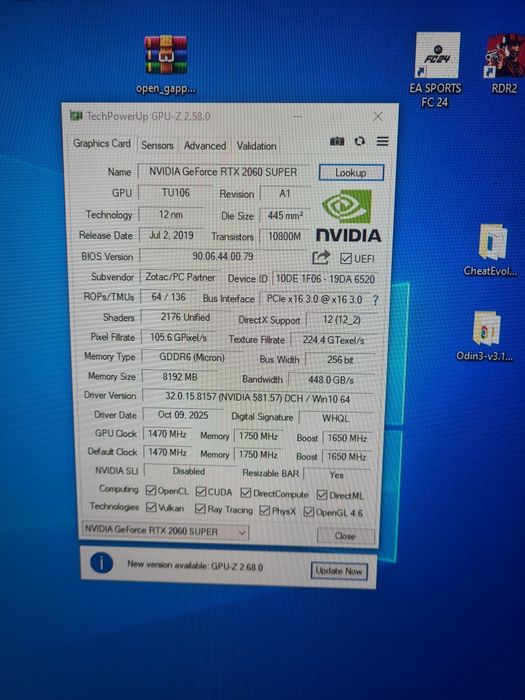Click the DirectX Support field 12 (12_2)

tap(342, 320)
